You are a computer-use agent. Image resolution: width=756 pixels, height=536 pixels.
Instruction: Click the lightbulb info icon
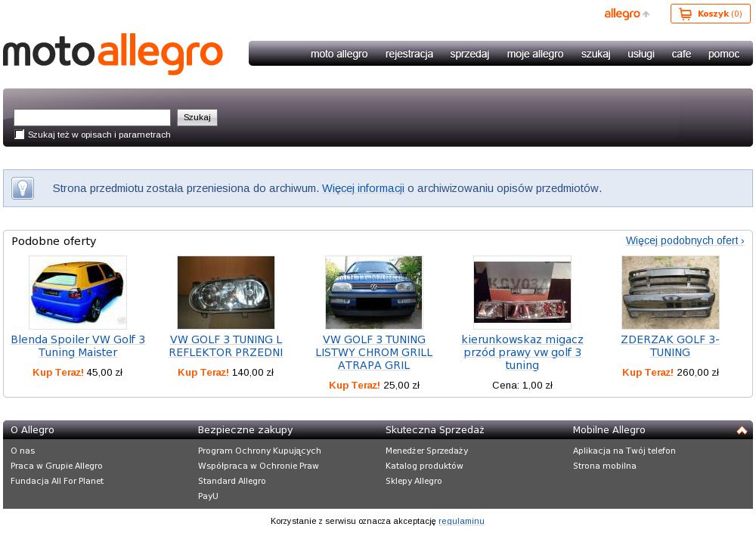[23, 188]
